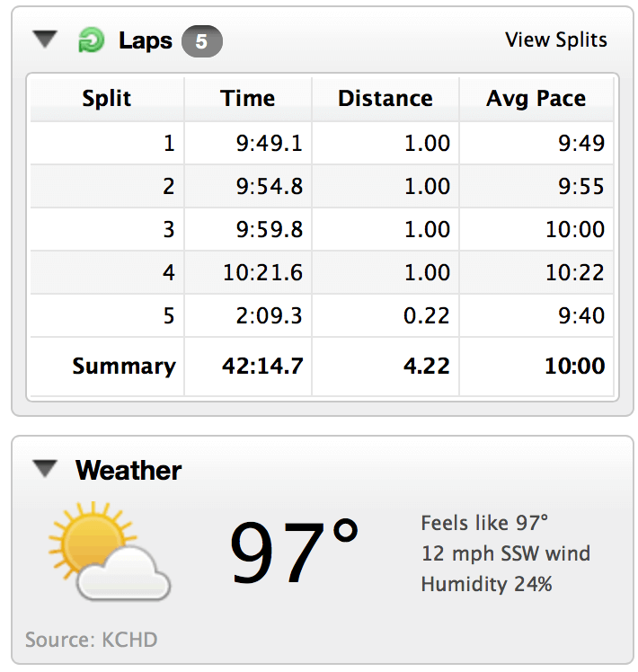Select the split 1 row
This screenshot has width=638, height=672.
[x=169, y=144]
